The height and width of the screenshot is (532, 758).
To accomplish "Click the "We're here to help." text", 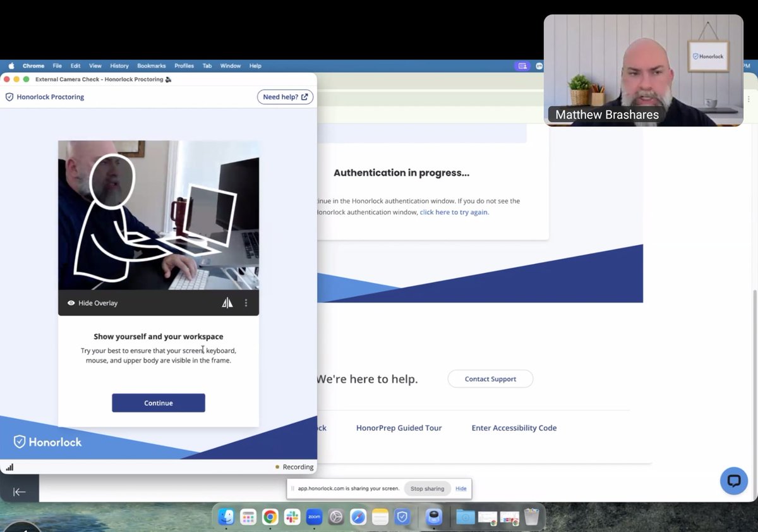I will 367,379.
